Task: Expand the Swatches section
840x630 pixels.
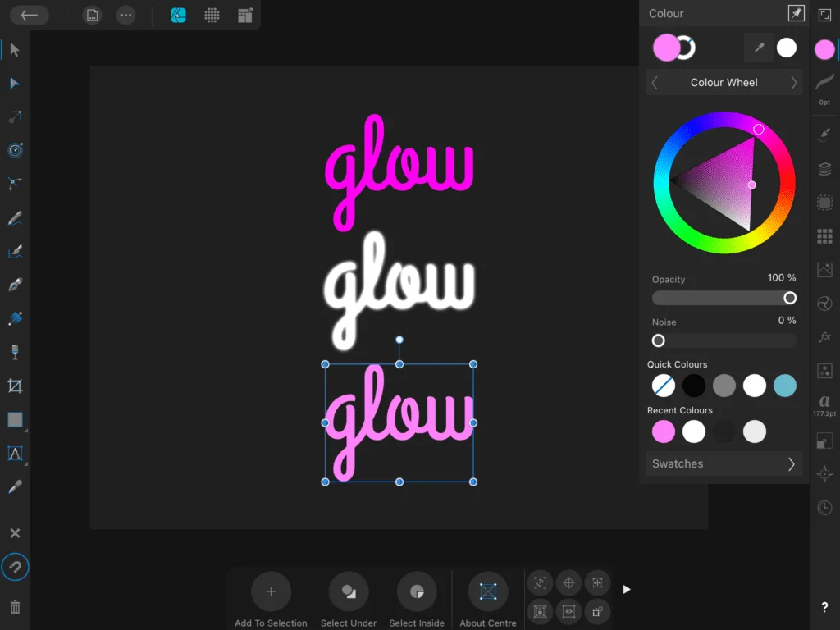Action: [724, 463]
